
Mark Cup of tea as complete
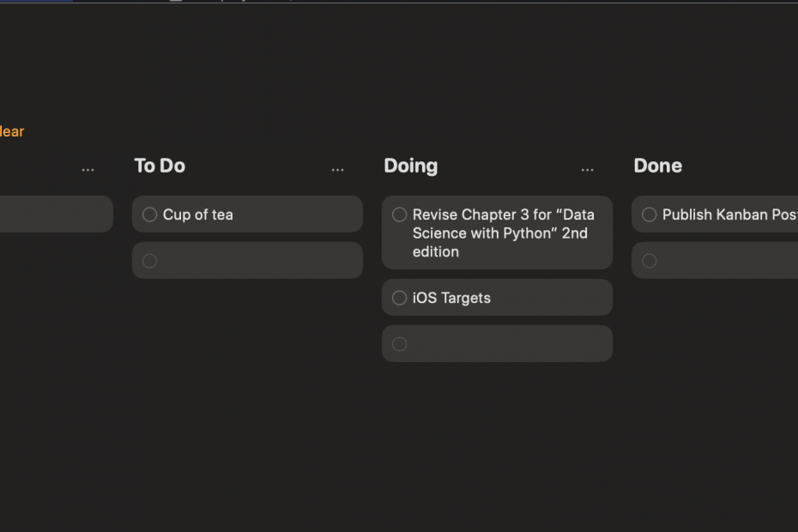coord(149,215)
